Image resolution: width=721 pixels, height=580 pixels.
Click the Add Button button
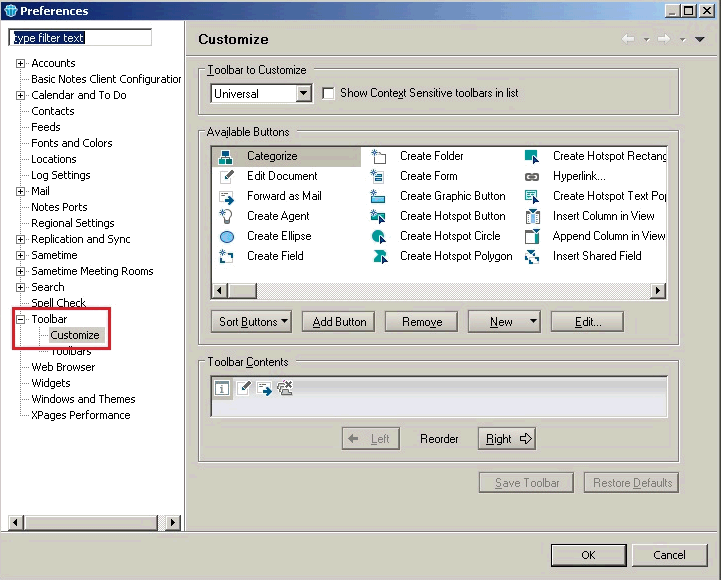[x=339, y=322]
